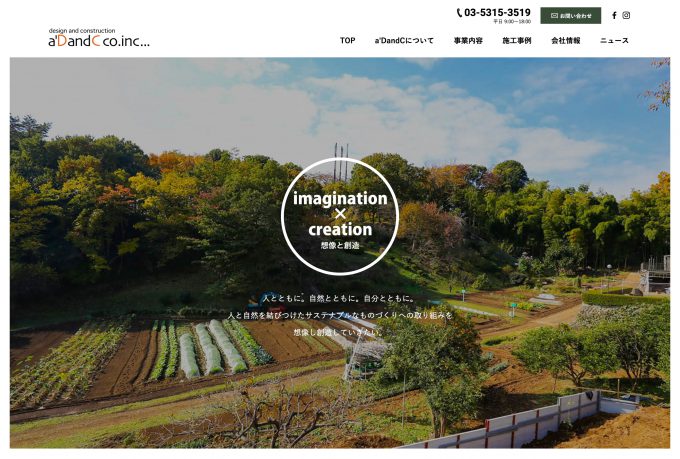Screen dimensions: 680x459
Task: Open the お問い合わせ contact button
Action: click(571, 16)
